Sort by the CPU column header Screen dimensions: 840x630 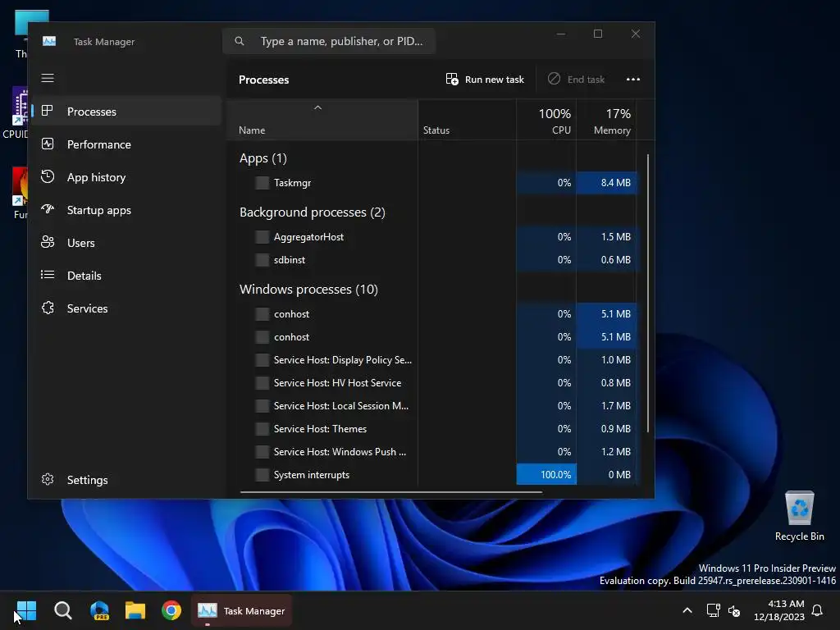point(546,121)
